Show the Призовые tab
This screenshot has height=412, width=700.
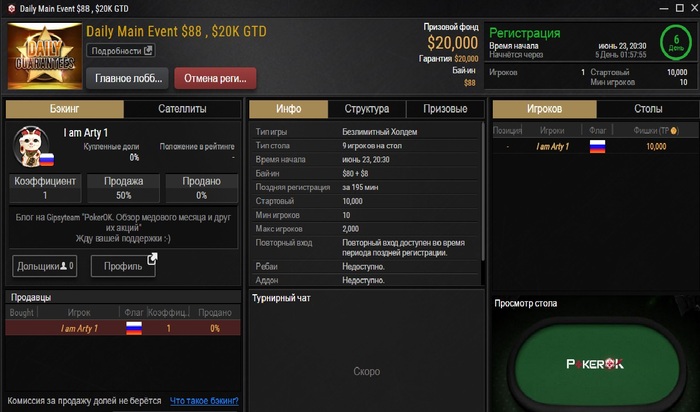pos(445,108)
